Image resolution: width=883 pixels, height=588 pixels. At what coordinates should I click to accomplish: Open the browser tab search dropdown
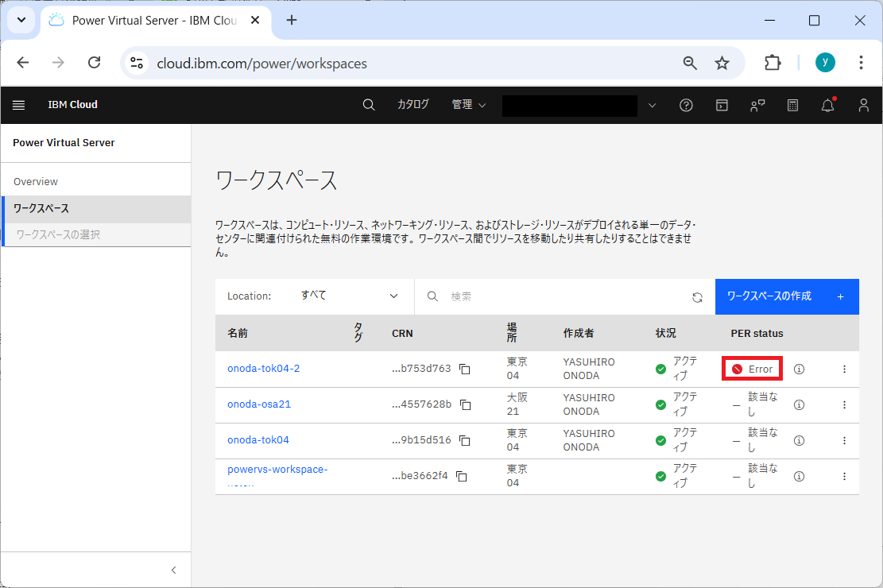[x=21, y=21]
